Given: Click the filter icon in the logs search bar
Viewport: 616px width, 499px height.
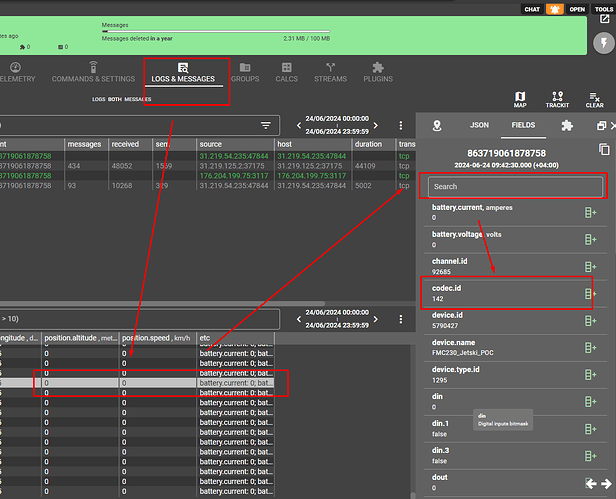Looking at the screenshot, I should pyautogui.click(x=266, y=126).
